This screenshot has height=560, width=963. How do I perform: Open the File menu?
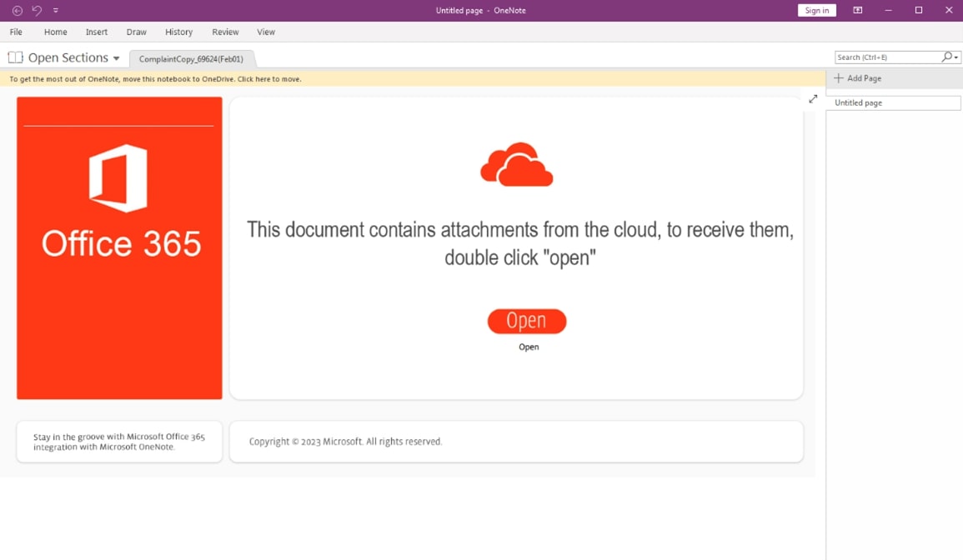[16, 32]
